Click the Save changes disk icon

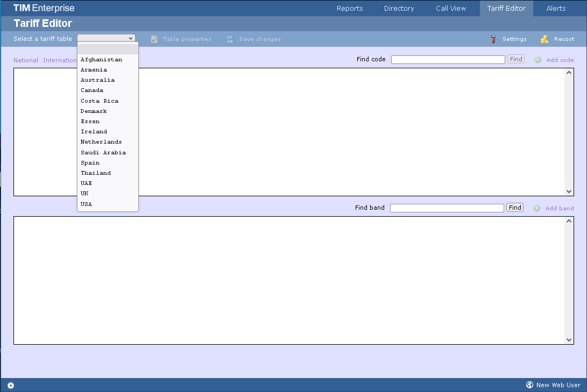pyautogui.click(x=230, y=39)
